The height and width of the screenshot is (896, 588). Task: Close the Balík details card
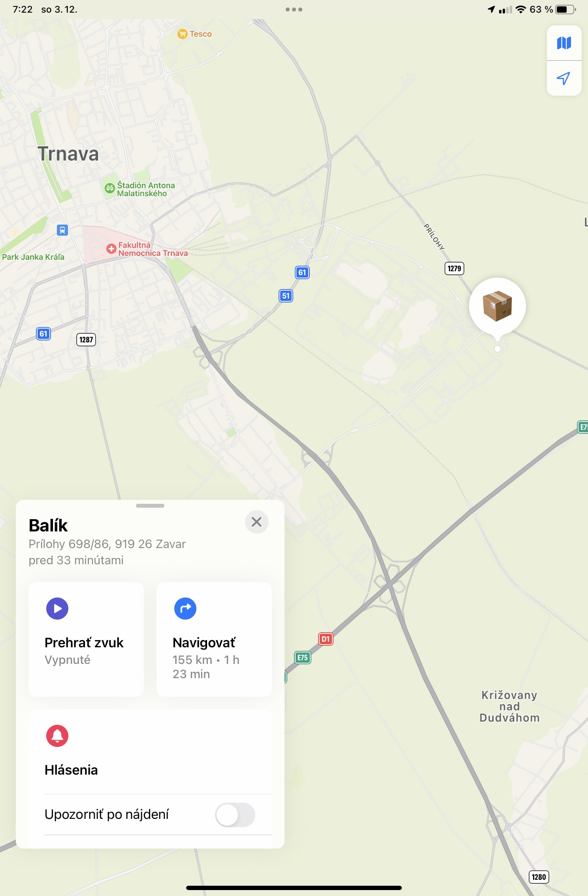(257, 522)
